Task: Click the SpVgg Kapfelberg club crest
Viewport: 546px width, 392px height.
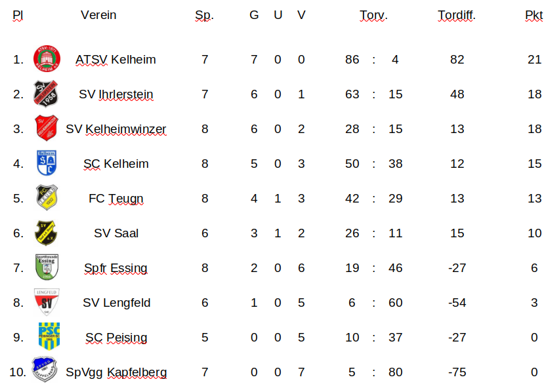Action: click(45, 371)
